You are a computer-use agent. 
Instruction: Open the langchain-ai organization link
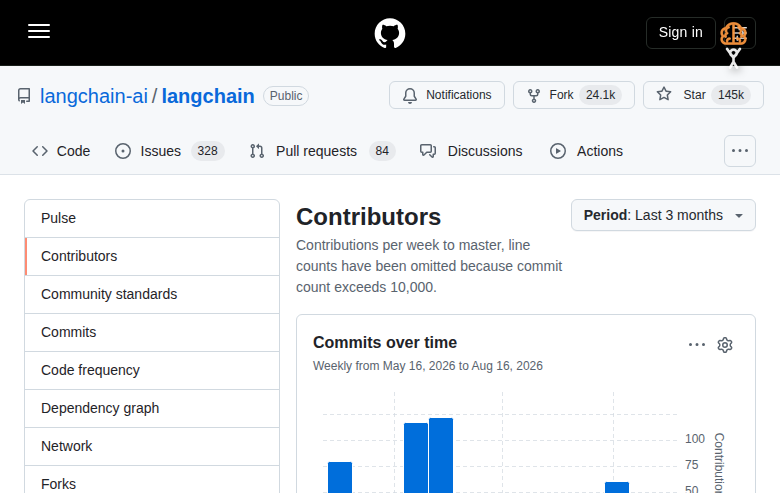[94, 96]
